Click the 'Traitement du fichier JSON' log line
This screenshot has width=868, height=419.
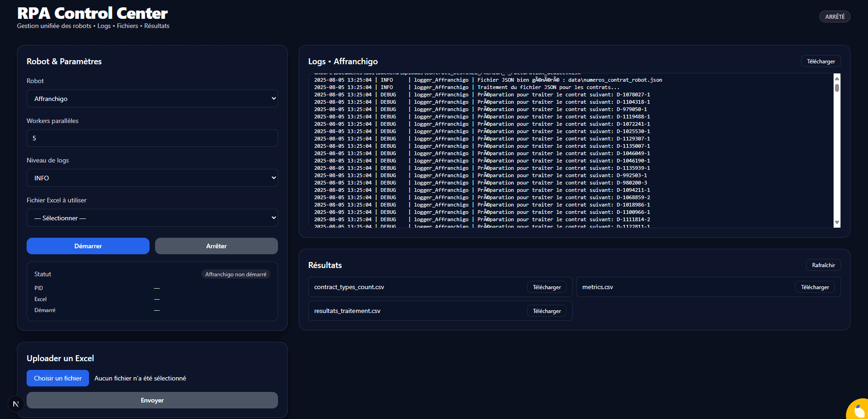point(467,87)
